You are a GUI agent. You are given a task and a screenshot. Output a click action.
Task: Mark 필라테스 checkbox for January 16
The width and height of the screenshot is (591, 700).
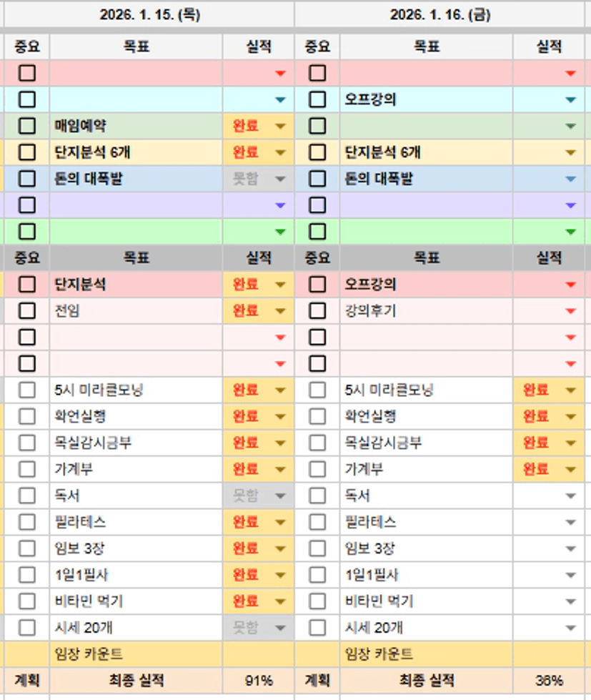tap(317, 522)
